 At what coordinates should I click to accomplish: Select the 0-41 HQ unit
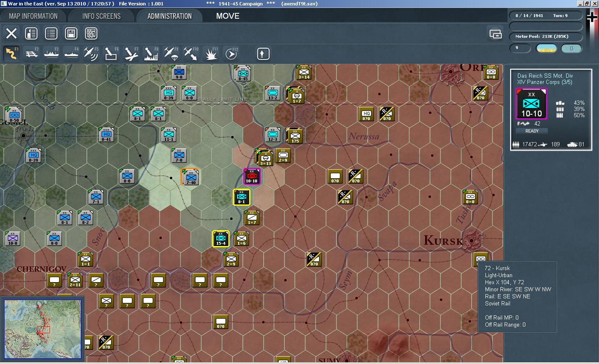[106, 135]
